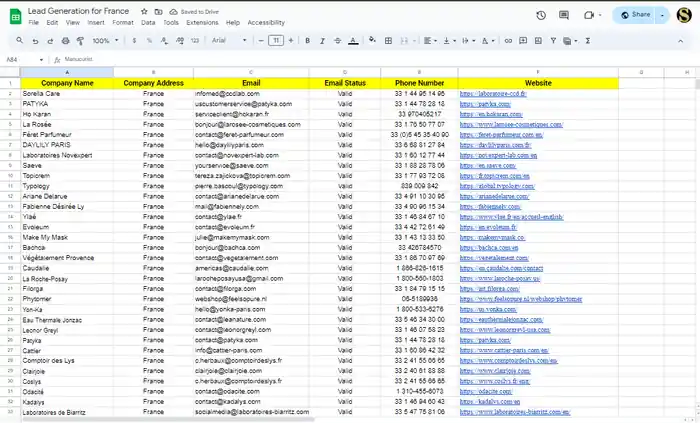Open the Google Sheets home icon
This screenshot has width=700, height=423.
(x=15, y=17)
